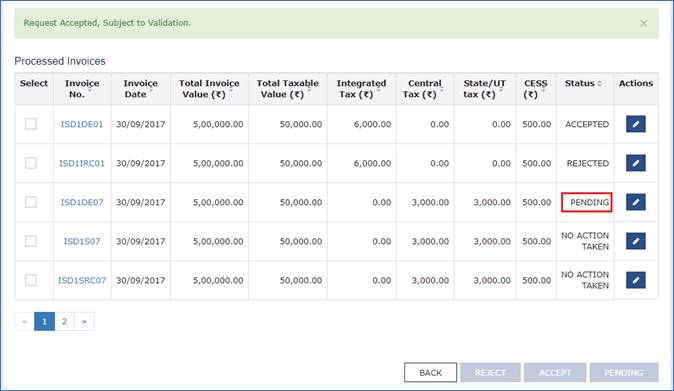Click pencil icon for invoice ISD1SRC07

(636, 280)
